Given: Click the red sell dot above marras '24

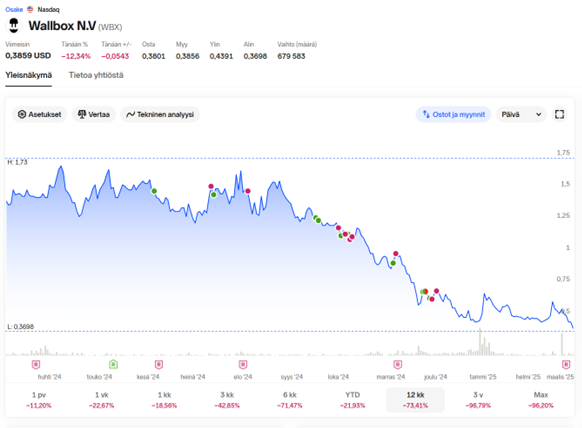Looking at the screenshot, I should coord(396,254).
